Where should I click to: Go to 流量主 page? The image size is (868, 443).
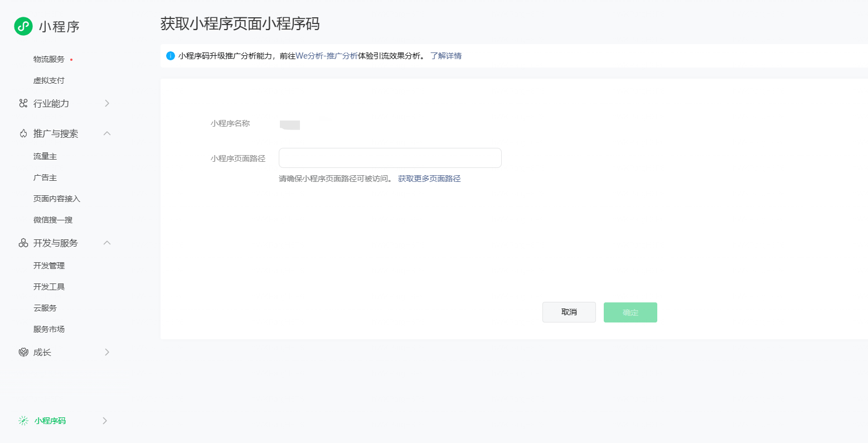click(x=45, y=156)
